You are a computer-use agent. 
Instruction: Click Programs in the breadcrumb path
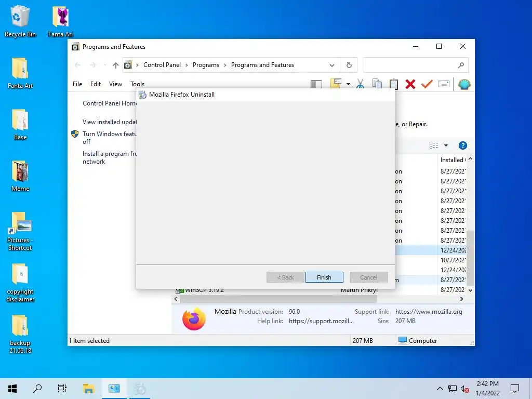(206, 65)
